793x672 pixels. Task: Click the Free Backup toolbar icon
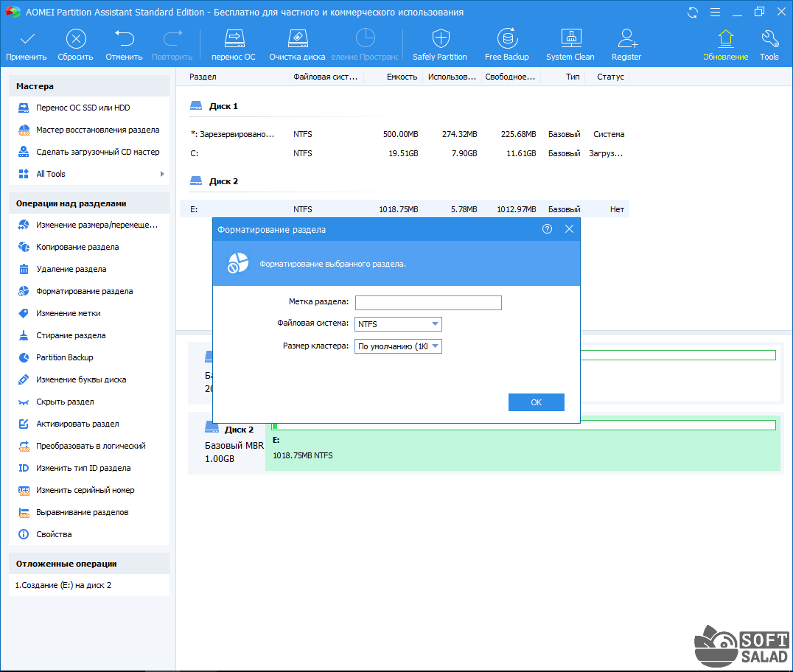pyautogui.click(x=506, y=40)
